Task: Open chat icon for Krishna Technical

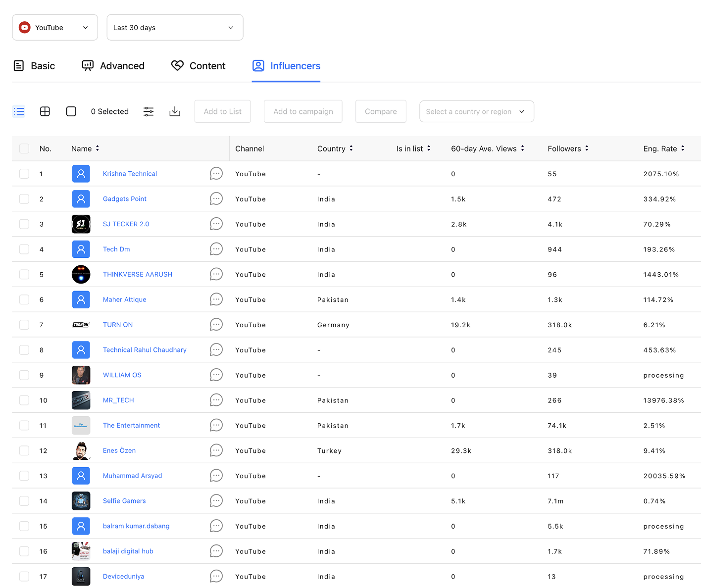Action: click(216, 173)
